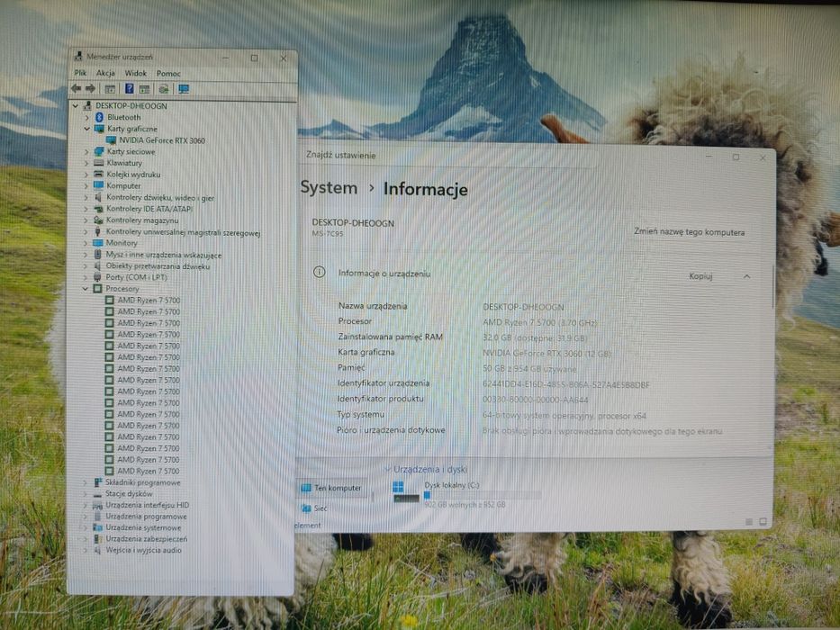Click the Porty (COM i LPT) icon

97,277
